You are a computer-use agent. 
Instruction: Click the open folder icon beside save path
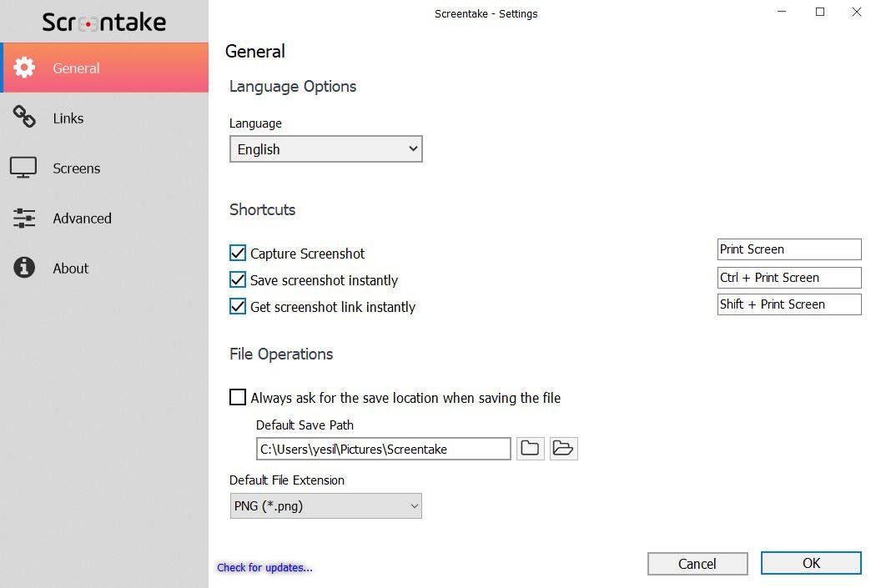click(x=563, y=449)
